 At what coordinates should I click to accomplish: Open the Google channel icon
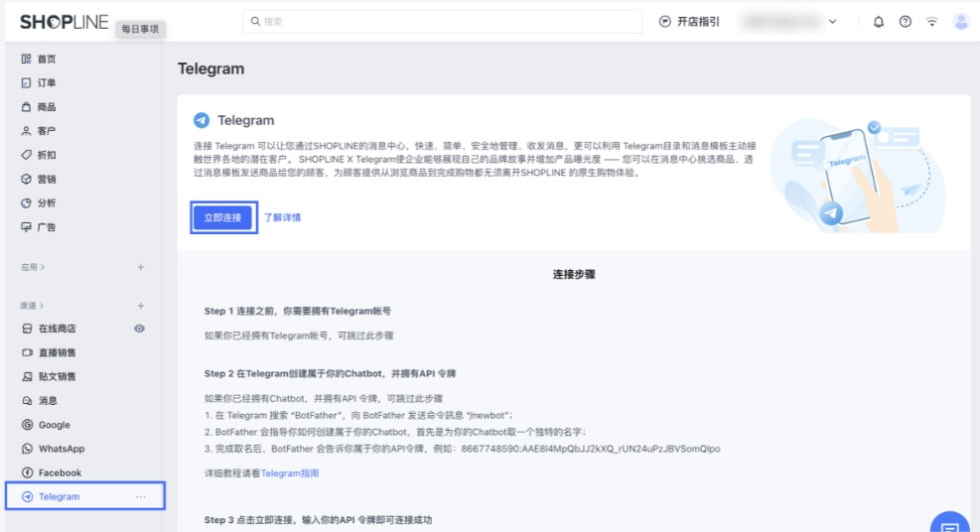tap(27, 425)
